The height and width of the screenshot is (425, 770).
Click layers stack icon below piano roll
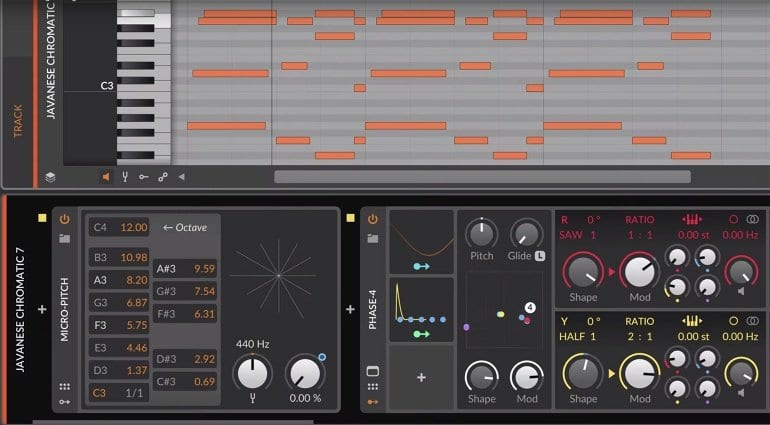point(50,177)
